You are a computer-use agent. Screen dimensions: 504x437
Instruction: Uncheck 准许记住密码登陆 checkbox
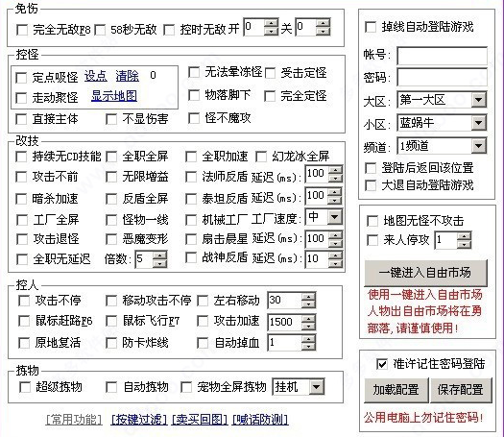pos(381,364)
